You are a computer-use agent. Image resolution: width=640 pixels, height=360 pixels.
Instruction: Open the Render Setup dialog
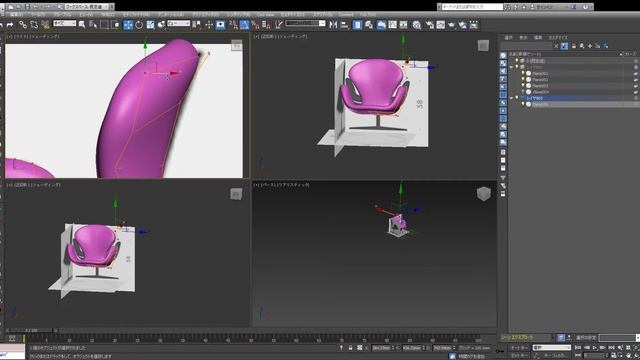(x=429, y=25)
